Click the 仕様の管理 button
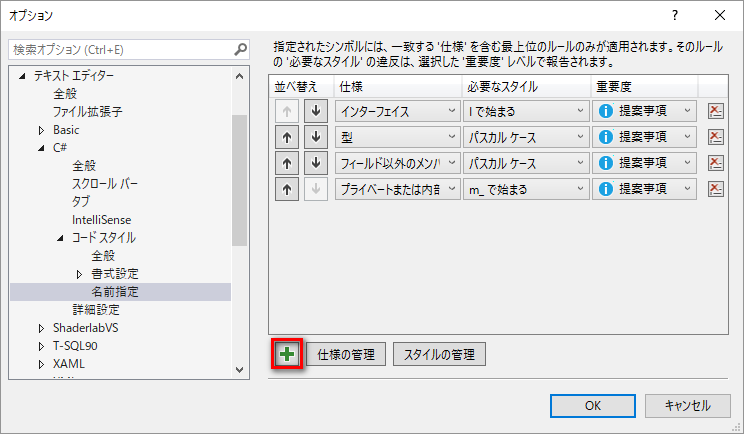The image size is (744, 434). pos(346,354)
